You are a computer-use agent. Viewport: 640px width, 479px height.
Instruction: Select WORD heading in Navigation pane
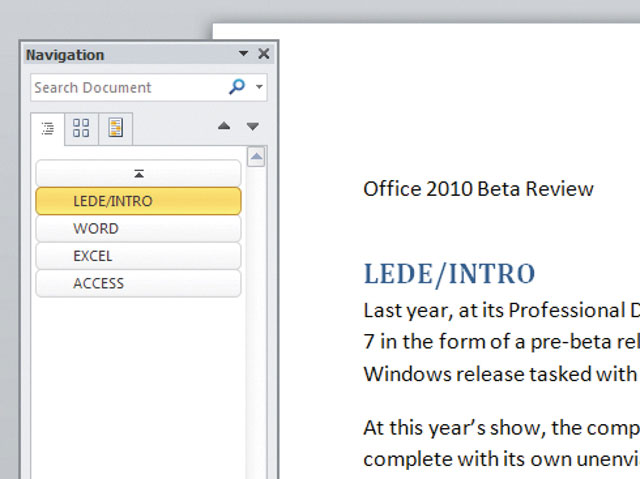click(138, 228)
